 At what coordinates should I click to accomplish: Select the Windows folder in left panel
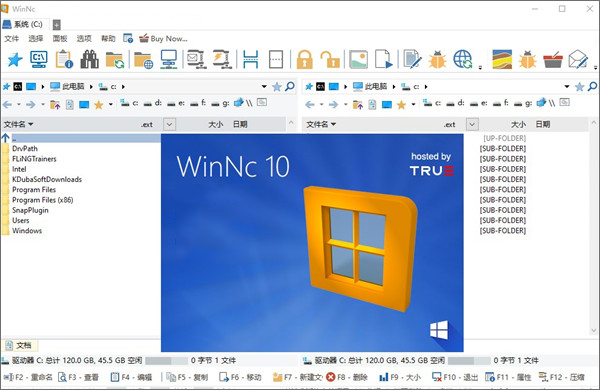tap(27, 230)
